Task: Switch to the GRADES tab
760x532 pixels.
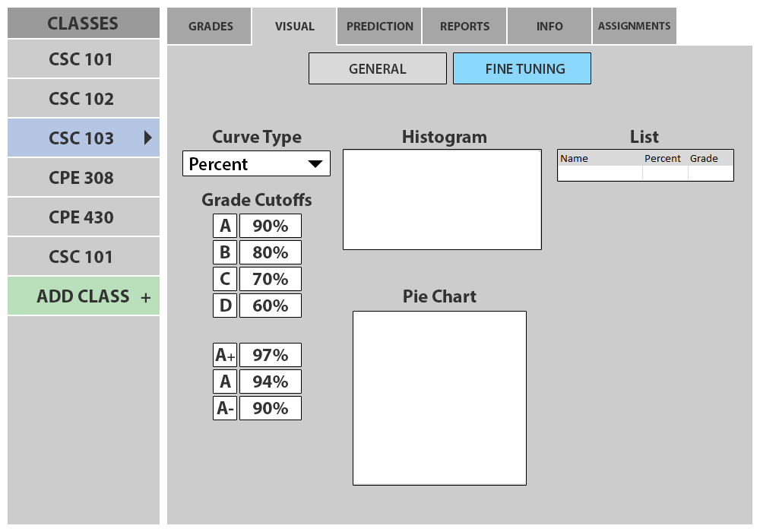Action: (x=211, y=27)
